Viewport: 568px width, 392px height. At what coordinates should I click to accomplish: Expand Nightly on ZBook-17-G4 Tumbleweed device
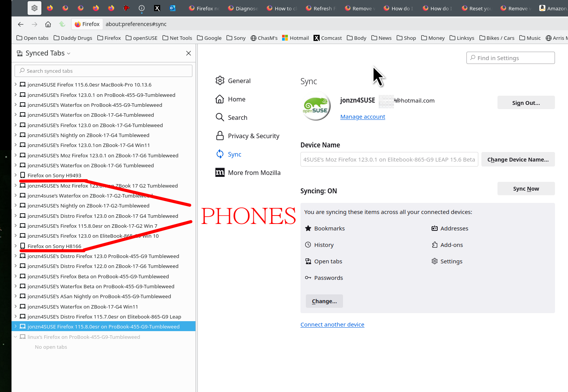[x=15, y=135]
